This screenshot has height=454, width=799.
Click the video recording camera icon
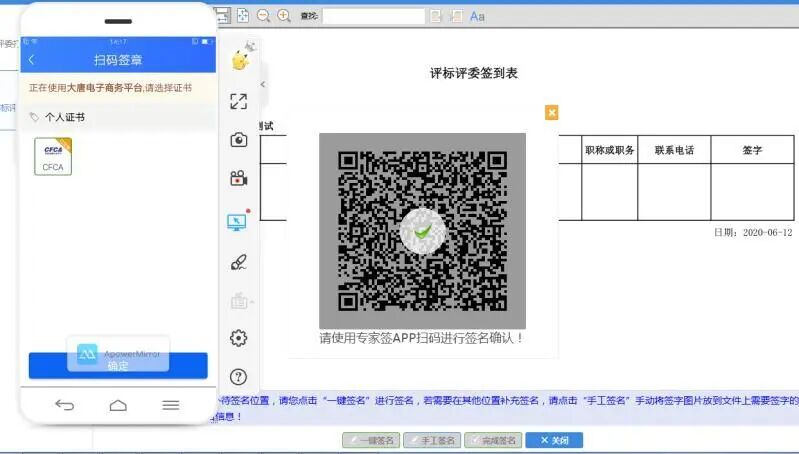238,178
